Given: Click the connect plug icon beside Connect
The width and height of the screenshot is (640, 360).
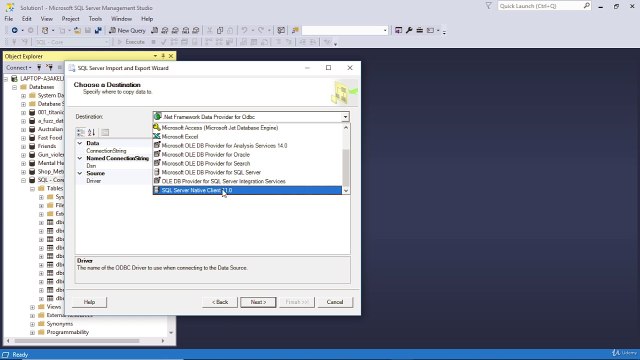Looking at the screenshot, I should (x=39, y=67).
